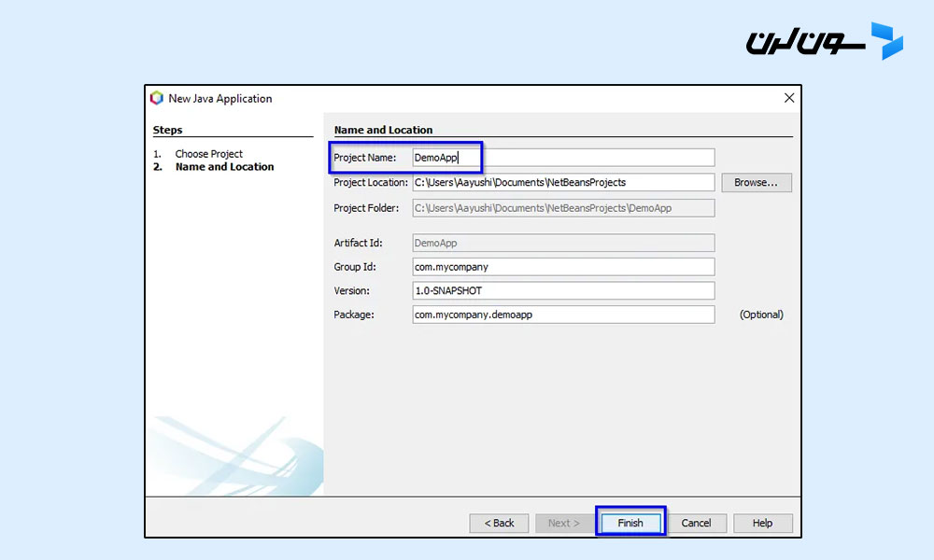
Task: Edit the Group Id field
Action: 563,267
